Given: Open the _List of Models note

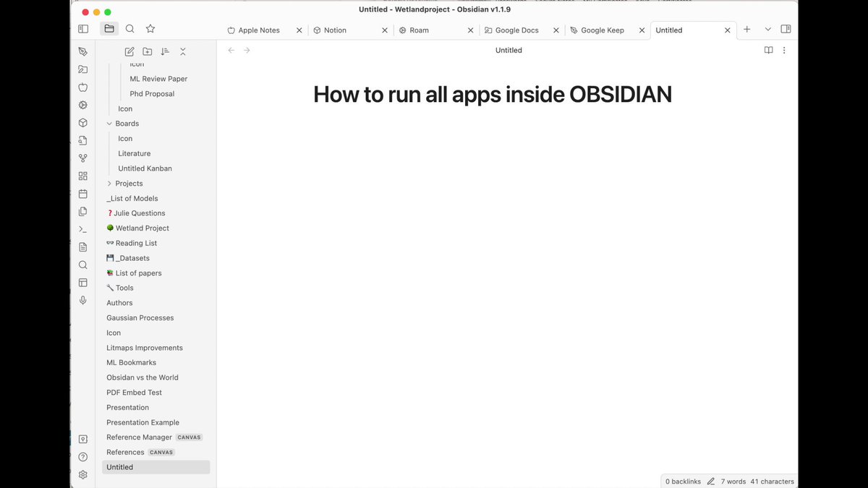Looking at the screenshot, I should [132, 199].
